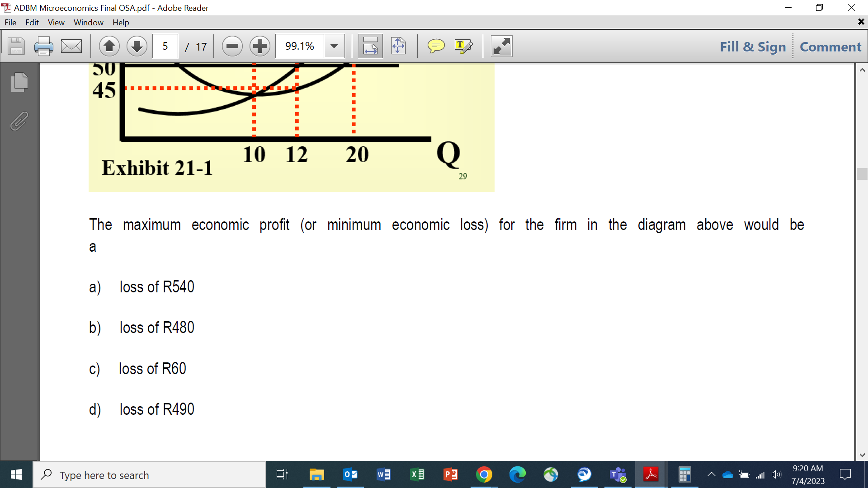Go to the previous page arrow

pyautogui.click(x=109, y=46)
